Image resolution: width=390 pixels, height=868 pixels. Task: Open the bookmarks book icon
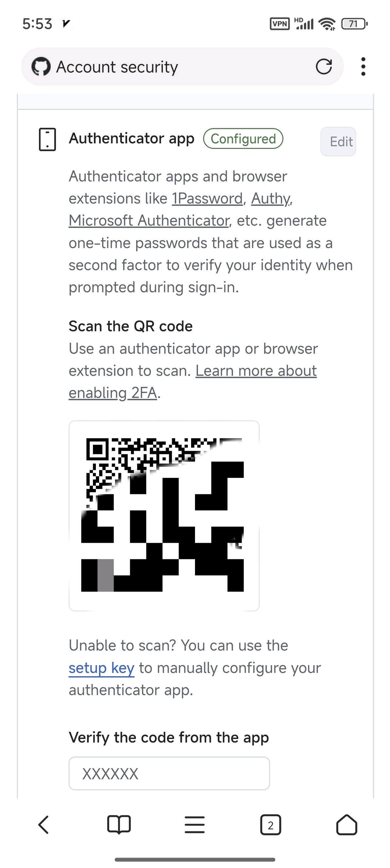pyautogui.click(x=119, y=825)
